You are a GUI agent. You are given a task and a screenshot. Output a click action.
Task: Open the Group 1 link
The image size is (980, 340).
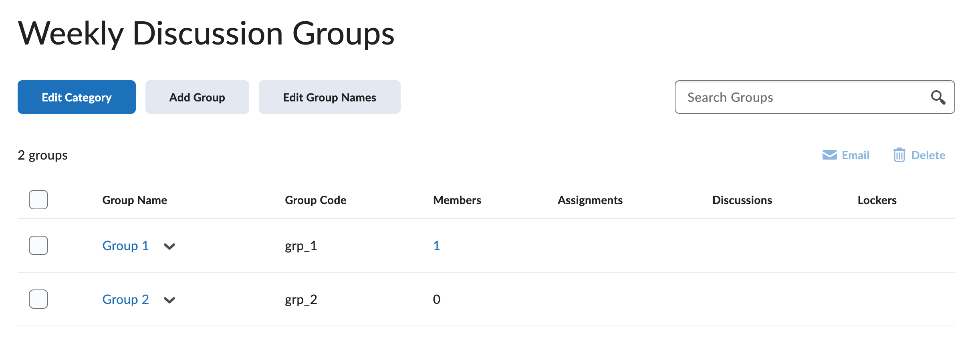(x=125, y=245)
